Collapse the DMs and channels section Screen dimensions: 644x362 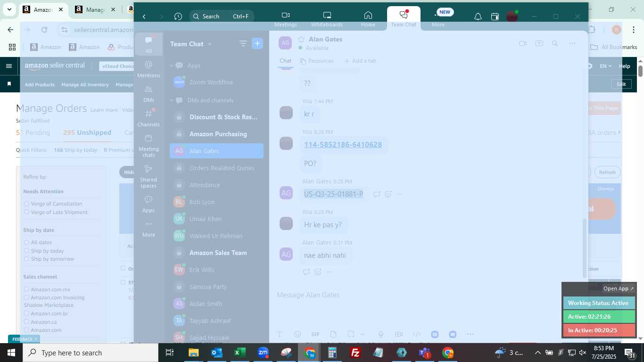(x=172, y=100)
